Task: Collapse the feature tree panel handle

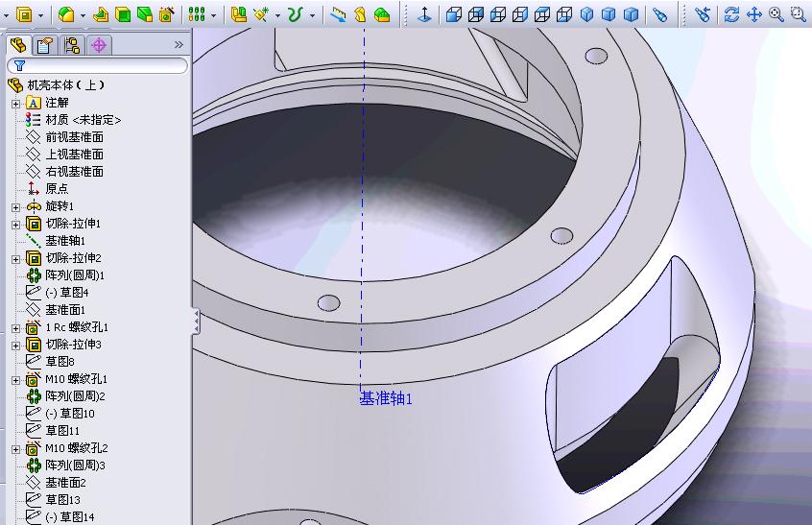Action: click(196, 321)
